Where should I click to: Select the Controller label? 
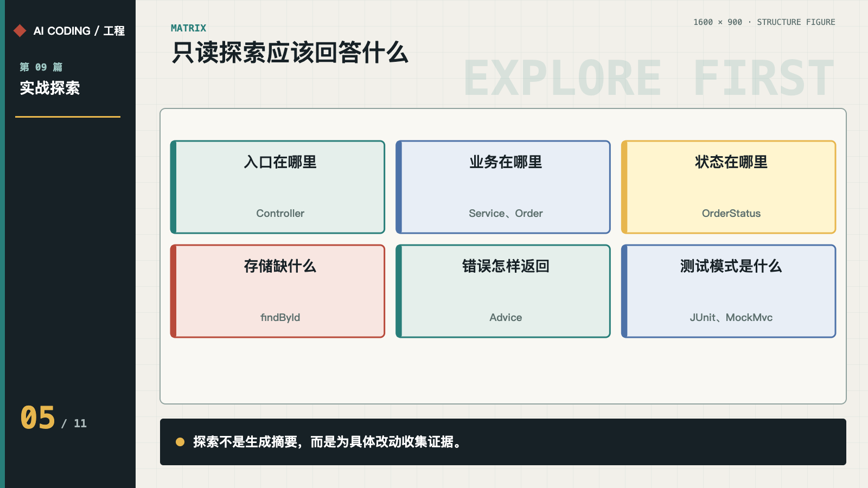point(280,213)
